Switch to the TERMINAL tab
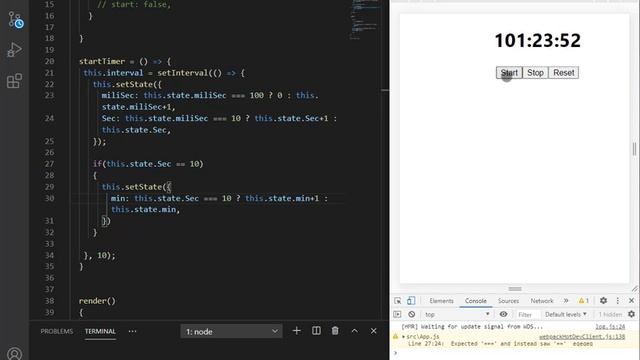The width and height of the screenshot is (640, 360). tap(100, 331)
